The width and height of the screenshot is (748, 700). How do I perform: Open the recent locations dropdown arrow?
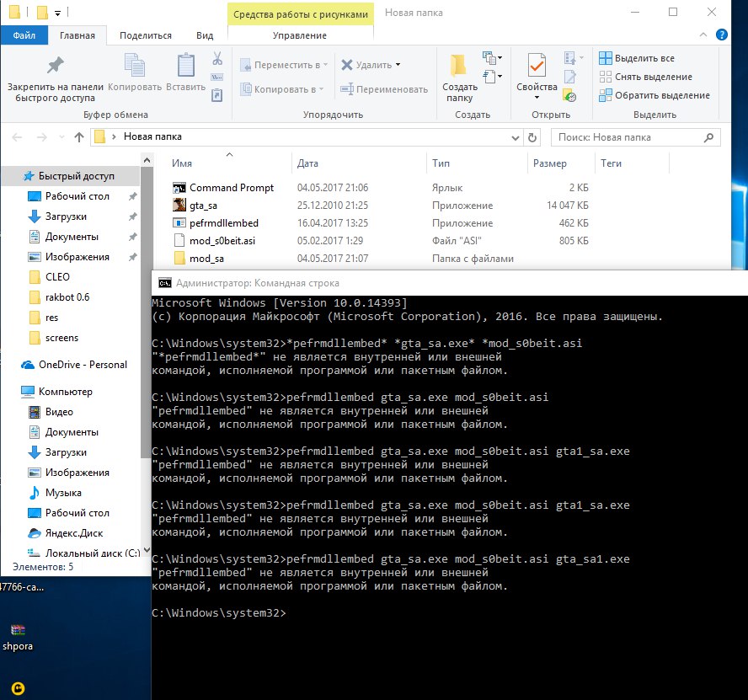click(61, 137)
